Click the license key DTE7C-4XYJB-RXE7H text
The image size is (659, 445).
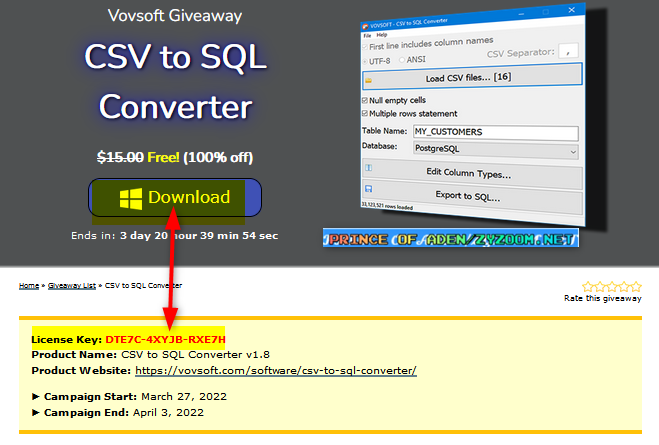(165, 340)
